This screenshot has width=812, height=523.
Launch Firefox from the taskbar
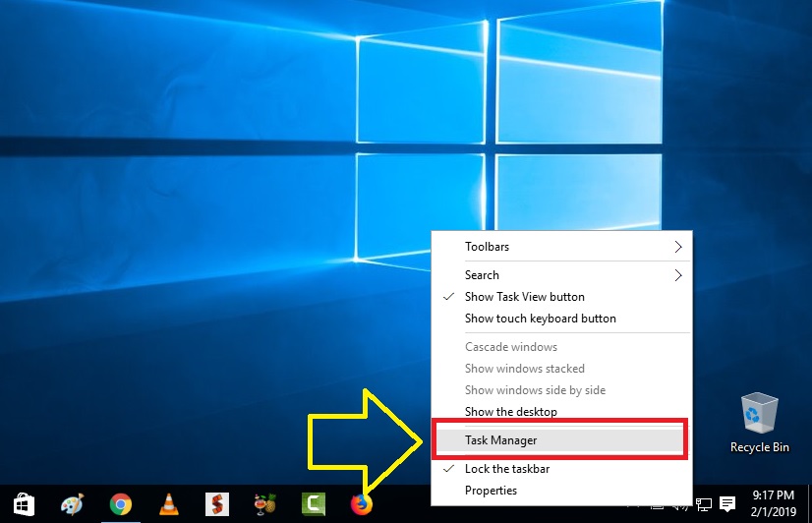(x=362, y=504)
